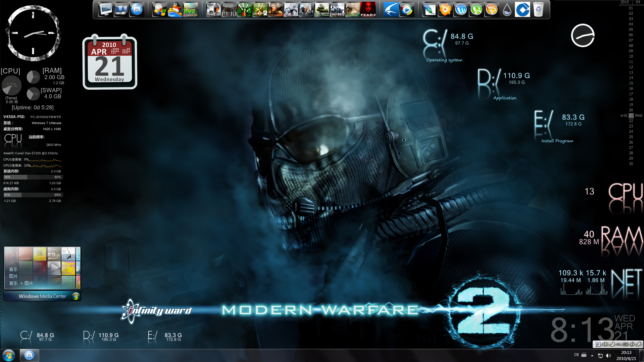Launch Battlefield Bad Company from dock
This screenshot has width=644, height=362.
(x=213, y=9)
